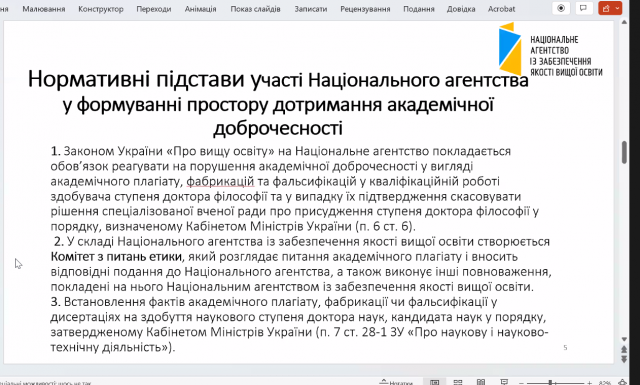This screenshot has height=385, width=640.
Task: Click the slide number 5
Action: pos(565,347)
